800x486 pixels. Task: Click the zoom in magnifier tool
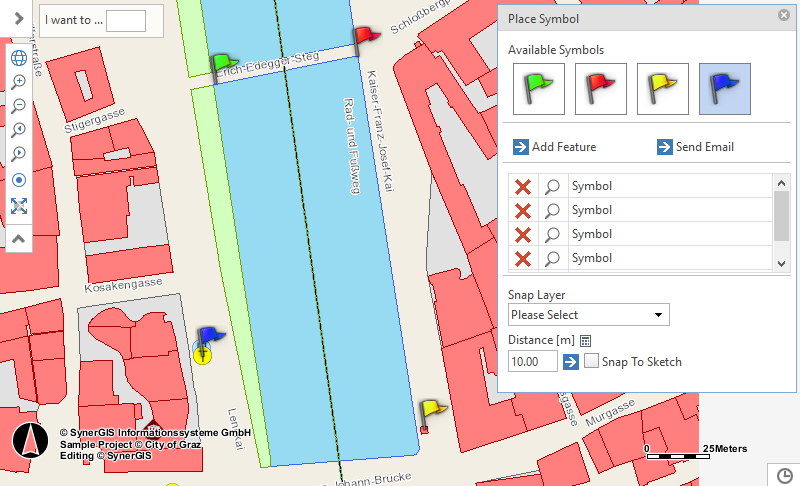(x=18, y=82)
